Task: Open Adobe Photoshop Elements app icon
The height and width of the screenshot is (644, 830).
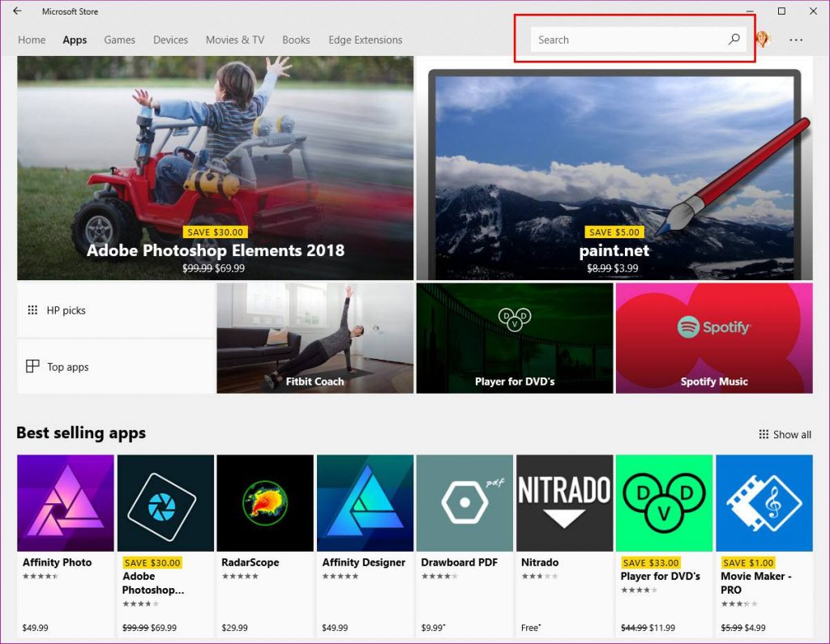Action: click(x=165, y=503)
